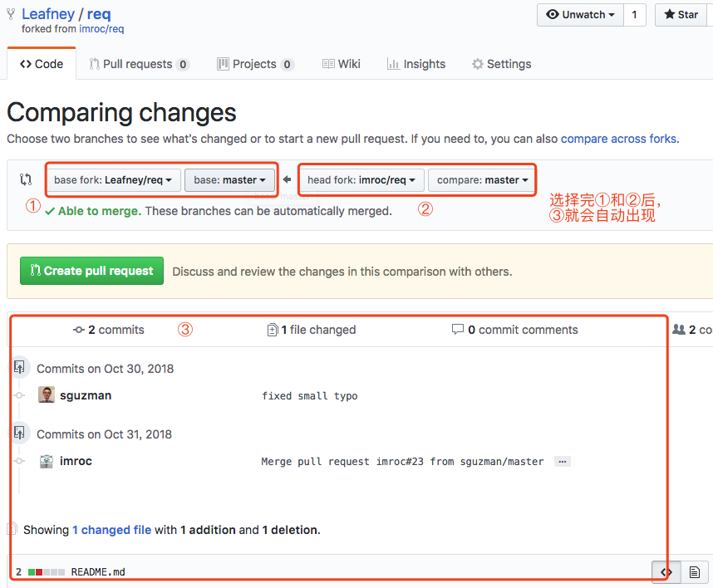
Task: Click the Create pull request button
Action: click(x=91, y=271)
